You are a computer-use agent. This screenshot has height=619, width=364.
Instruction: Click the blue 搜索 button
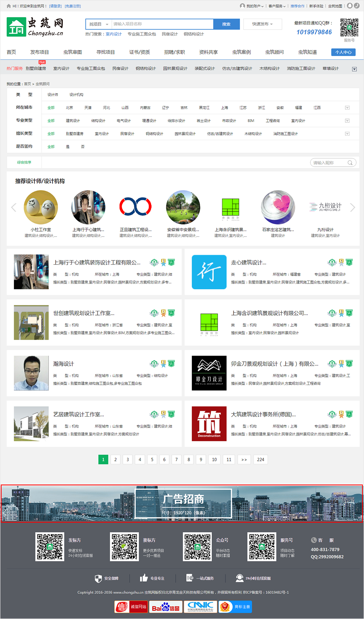226,24
